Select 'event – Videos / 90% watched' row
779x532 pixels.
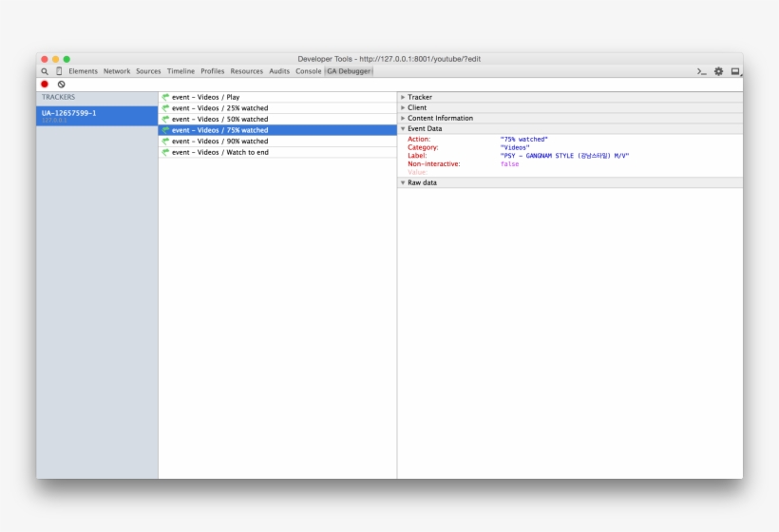277,141
